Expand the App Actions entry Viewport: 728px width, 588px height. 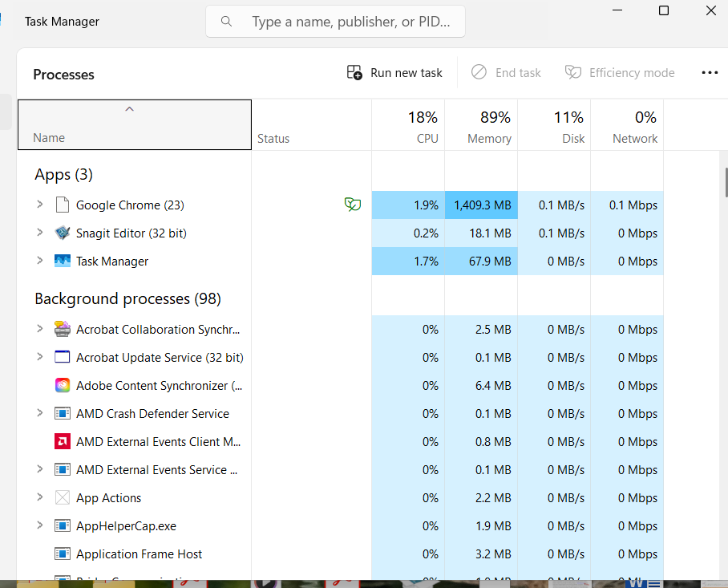pyautogui.click(x=40, y=497)
